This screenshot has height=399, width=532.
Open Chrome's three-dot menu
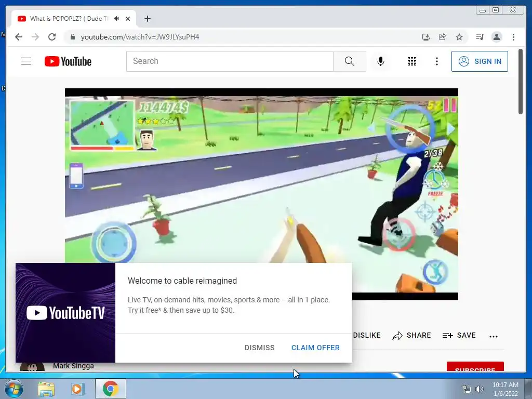pyautogui.click(x=513, y=37)
